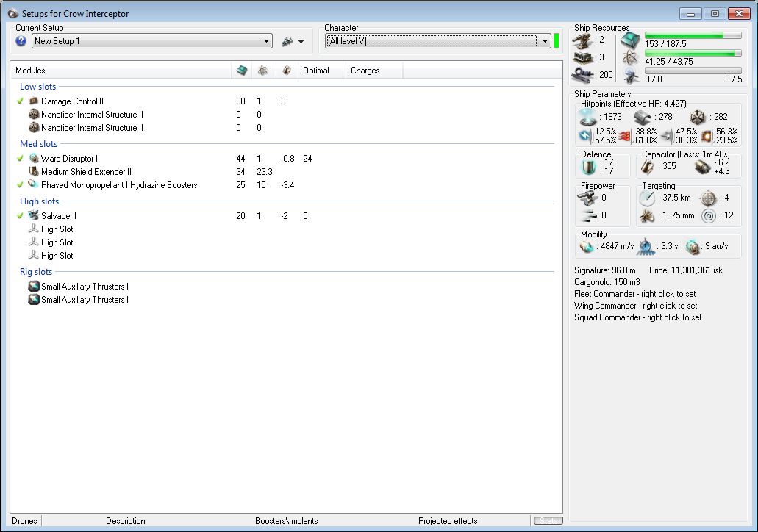
Task: Click the Phased Monopropellant Hydrazine Boosters icon
Action: click(33, 184)
